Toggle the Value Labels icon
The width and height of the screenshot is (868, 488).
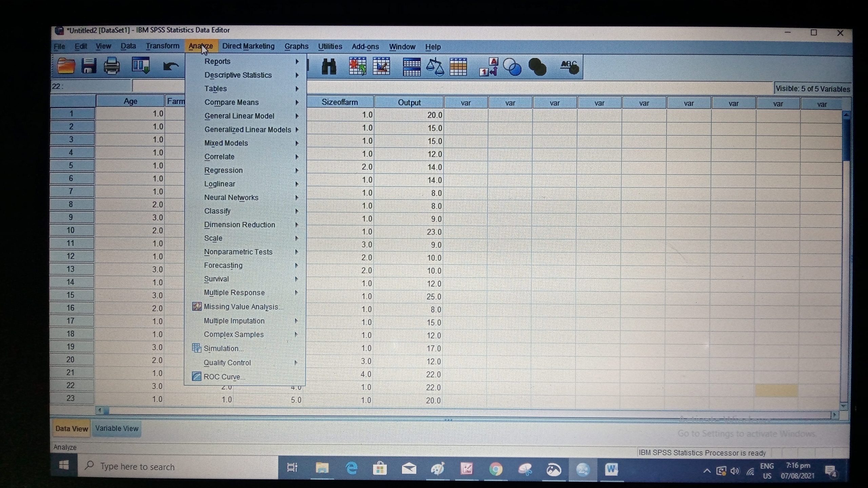(489, 66)
